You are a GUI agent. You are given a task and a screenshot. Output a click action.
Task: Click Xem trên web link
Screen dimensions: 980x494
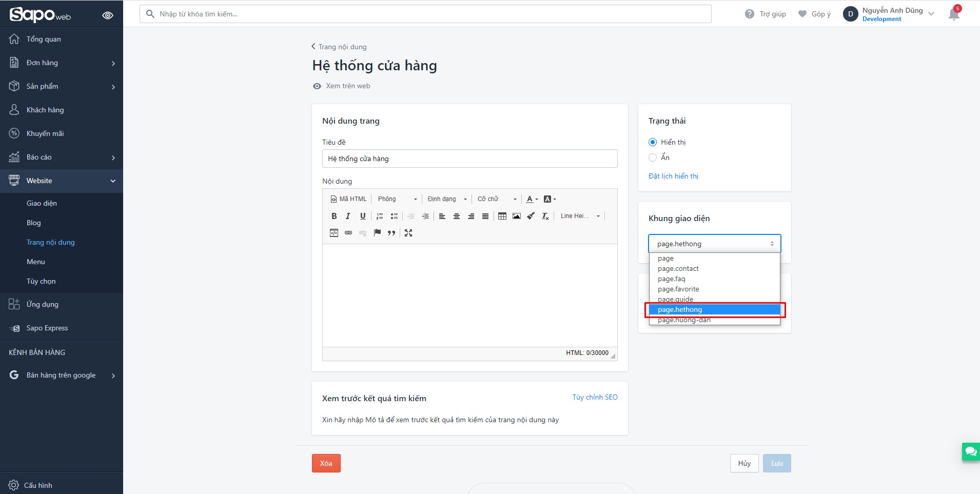342,86
